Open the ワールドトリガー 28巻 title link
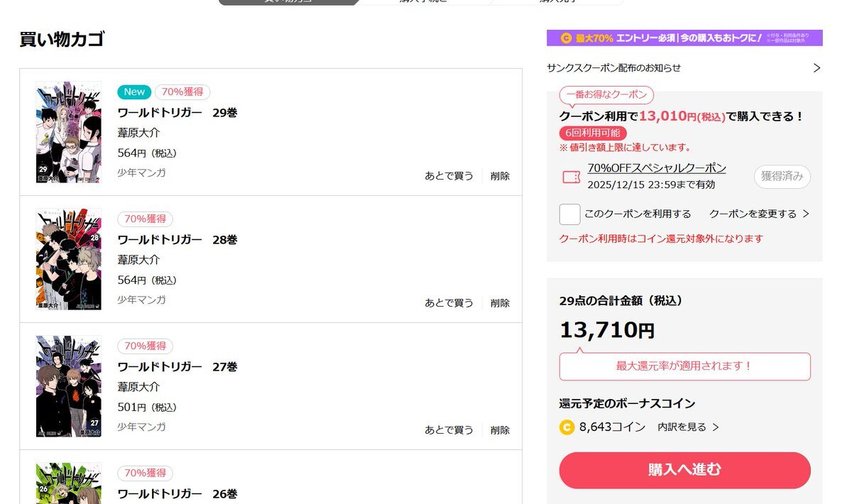This screenshot has width=852, height=504. [177, 240]
